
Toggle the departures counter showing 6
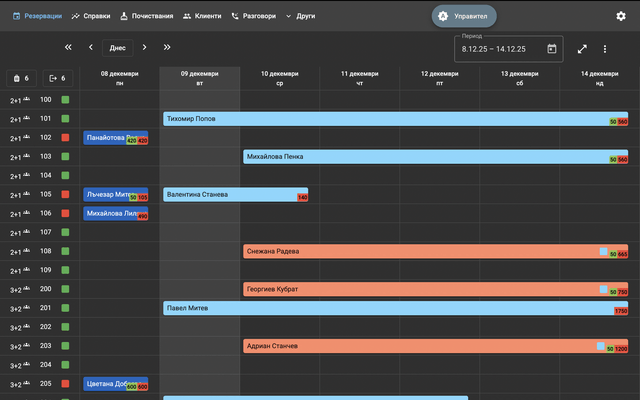(x=57, y=78)
